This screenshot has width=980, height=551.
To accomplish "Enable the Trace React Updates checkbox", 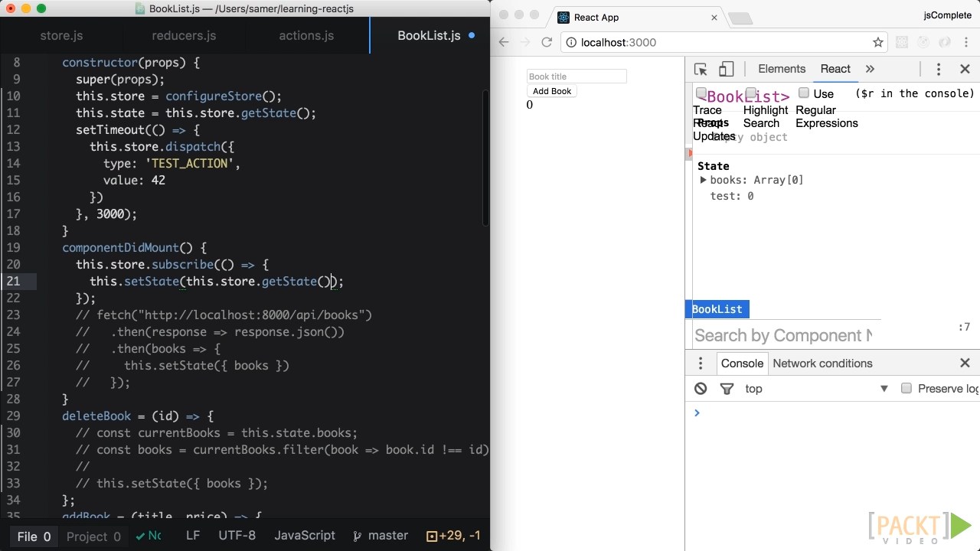I will click(x=701, y=93).
